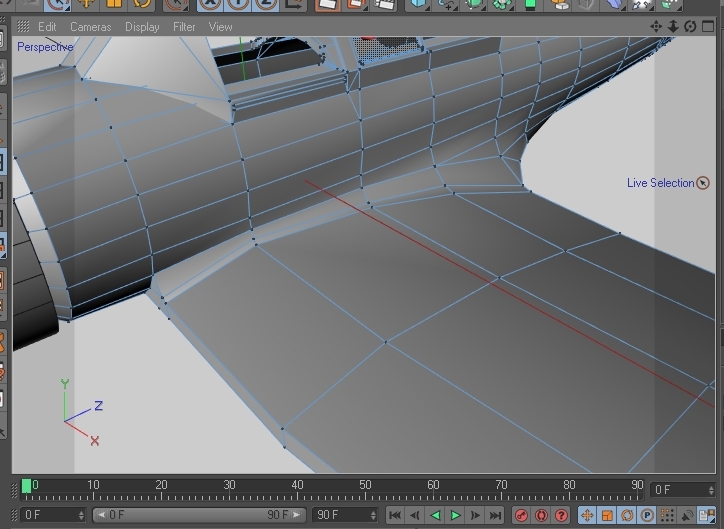Click the end frame 90 F field
724x529 pixels.
pos(338,515)
